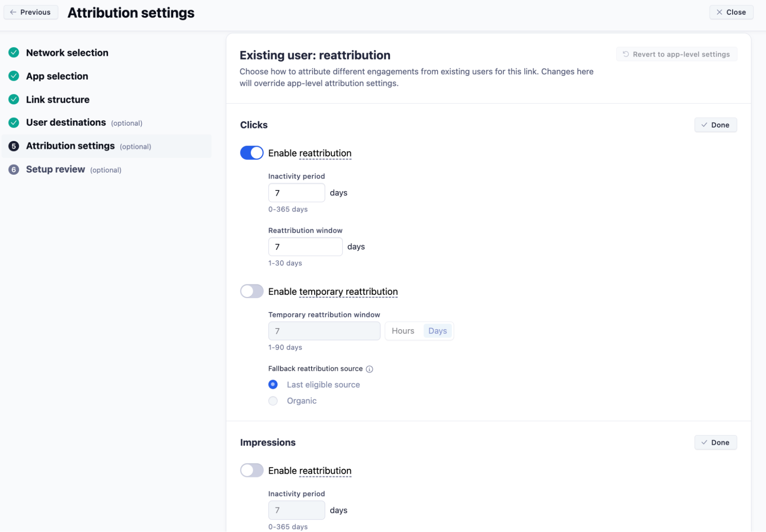
Task: Click the Clicks inactivity period input field
Action: (296, 193)
